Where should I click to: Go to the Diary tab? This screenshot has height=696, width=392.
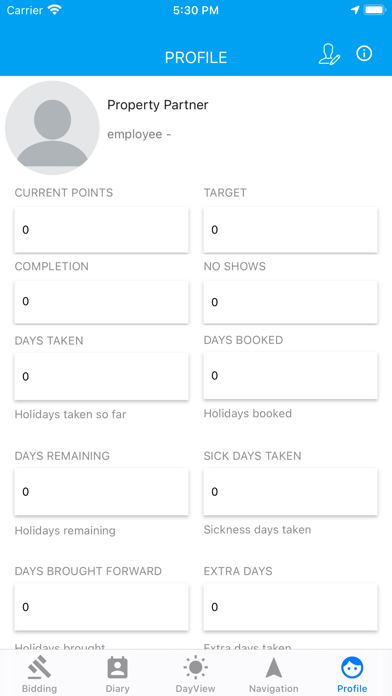(117, 675)
